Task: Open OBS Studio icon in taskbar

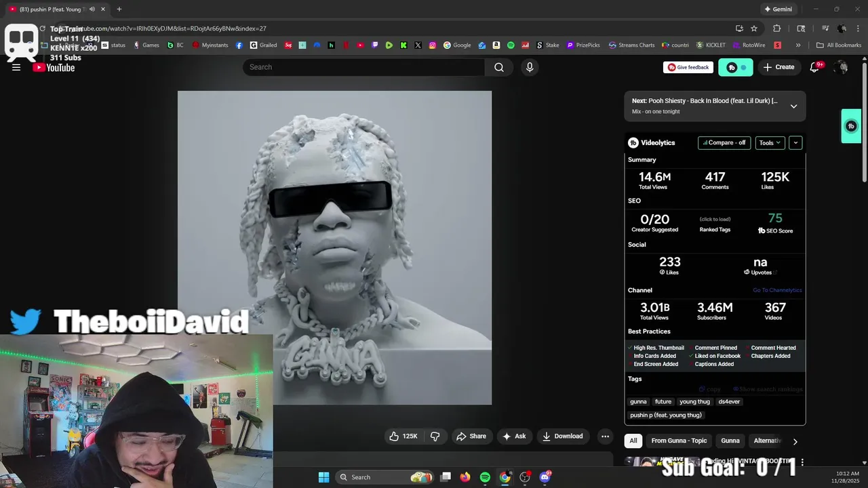Action: click(525, 477)
